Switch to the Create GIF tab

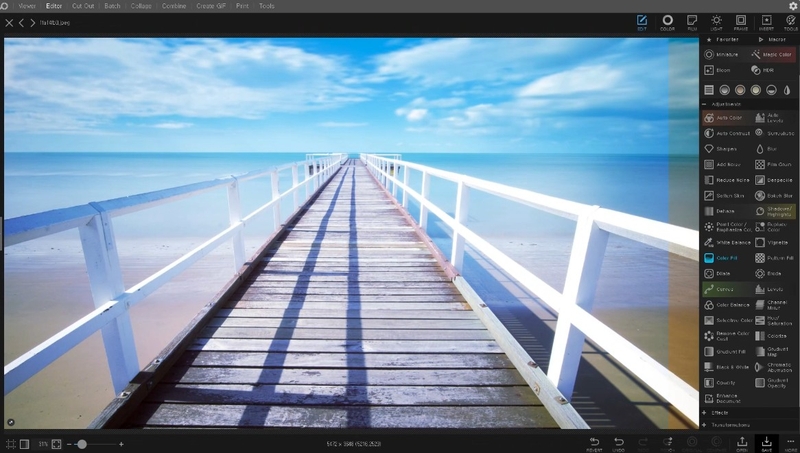coord(211,6)
